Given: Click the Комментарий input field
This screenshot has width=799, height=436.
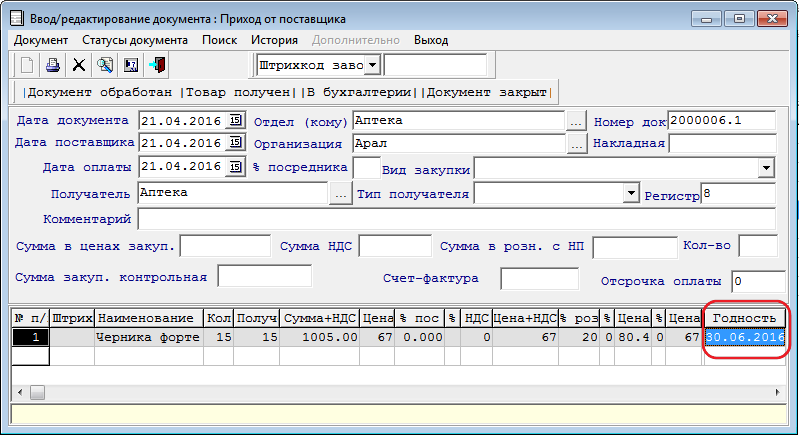Looking at the screenshot, I should point(457,219).
